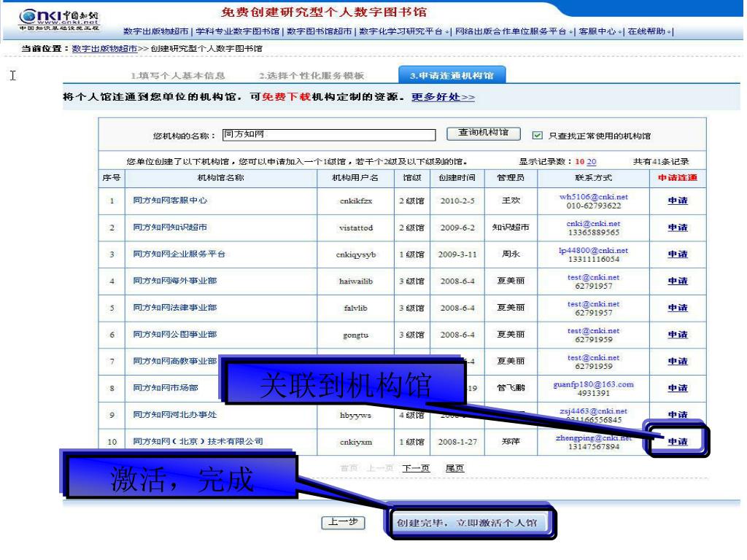The height and width of the screenshot is (560, 747).
Task: Click the 查询机构馆 button
Action: [x=483, y=133]
